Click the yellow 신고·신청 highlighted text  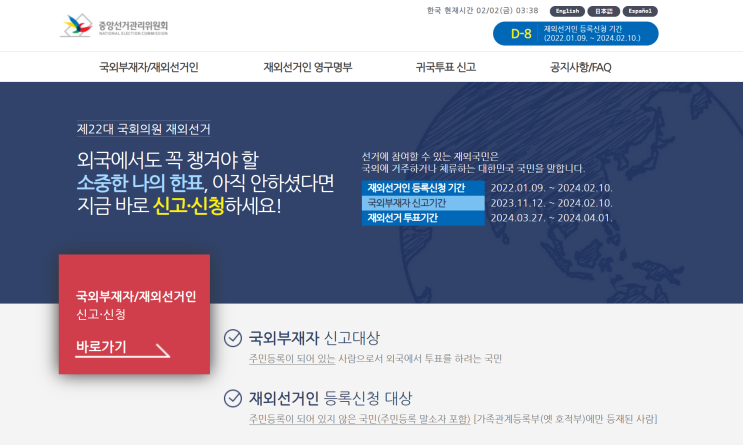[x=189, y=206]
